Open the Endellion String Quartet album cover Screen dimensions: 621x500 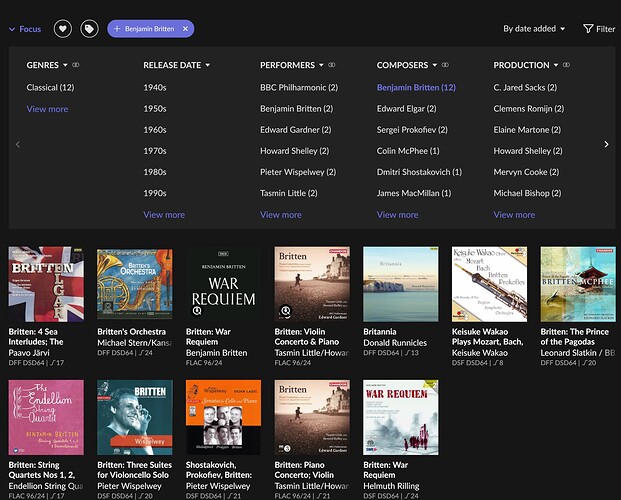tap(46, 417)
